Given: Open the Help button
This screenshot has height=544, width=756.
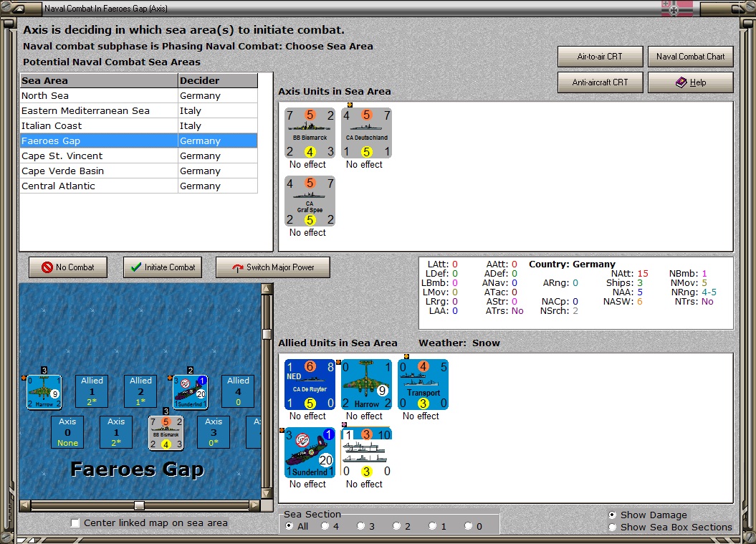Looking at the screenshot, I should (x=690, y=82).
